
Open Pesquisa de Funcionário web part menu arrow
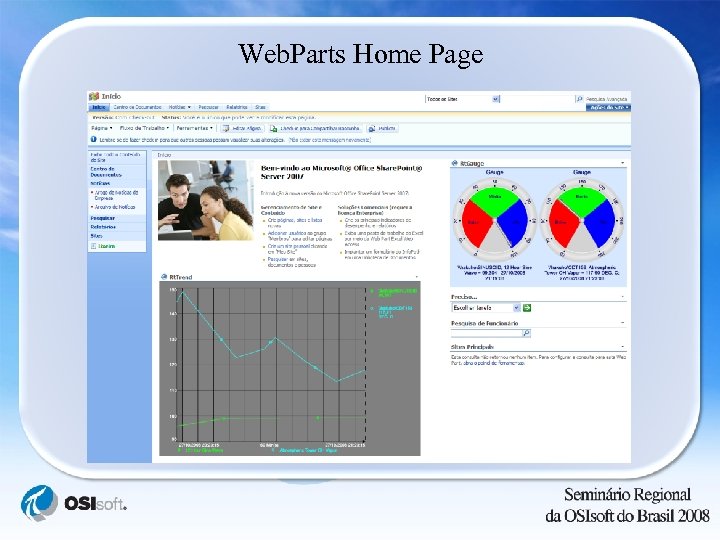[623, 323]
